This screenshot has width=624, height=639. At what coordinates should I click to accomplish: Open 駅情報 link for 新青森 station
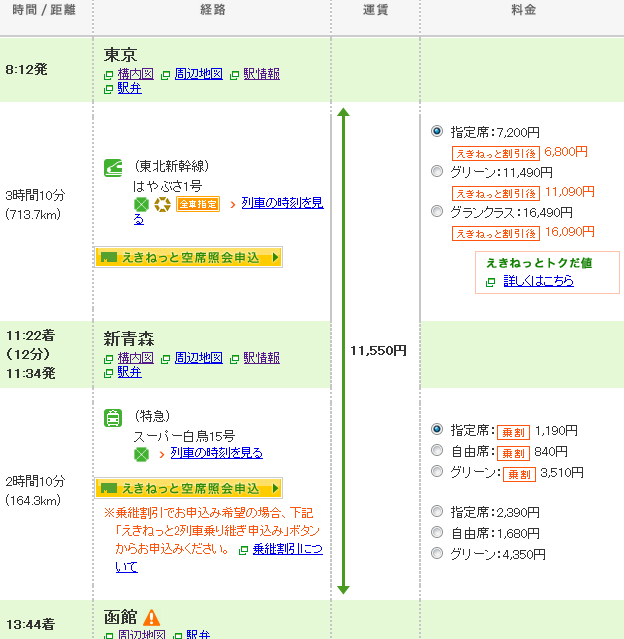coord(261,358)
